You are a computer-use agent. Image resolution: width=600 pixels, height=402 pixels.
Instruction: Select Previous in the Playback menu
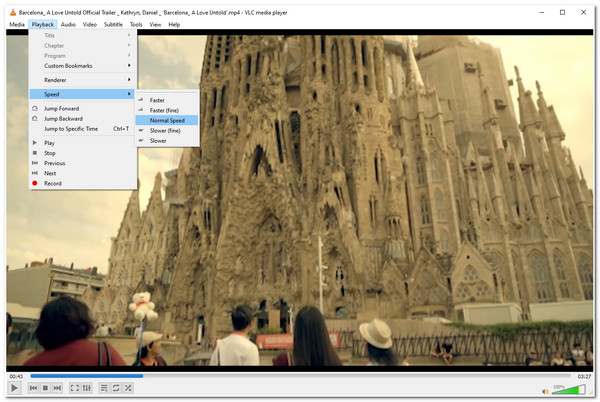83,163
